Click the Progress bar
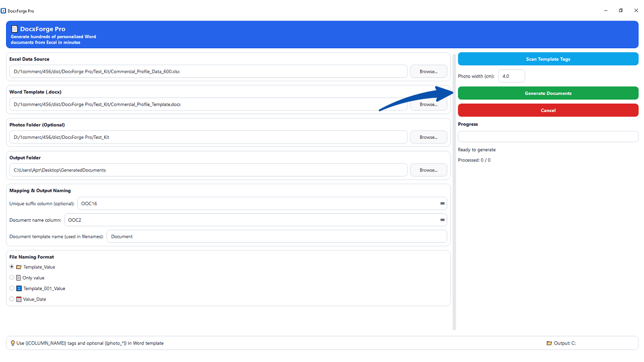This screenshot has height=362, width=644. [548, 136]
